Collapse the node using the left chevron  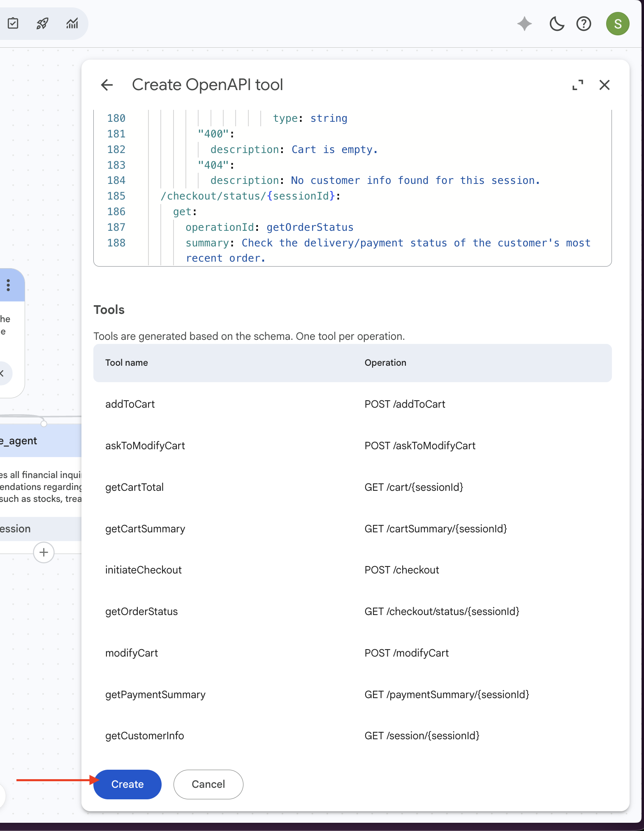[2, 374]
